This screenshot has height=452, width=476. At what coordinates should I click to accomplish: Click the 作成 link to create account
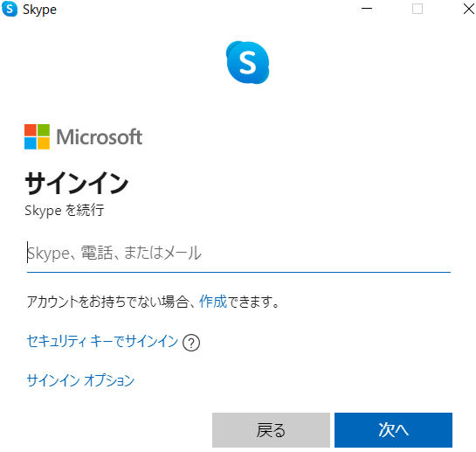tap(213, 302)
